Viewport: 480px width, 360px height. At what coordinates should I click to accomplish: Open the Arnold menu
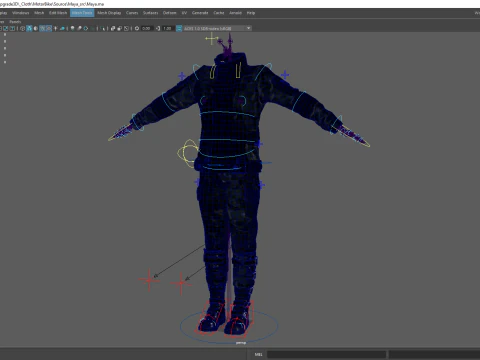235,13
